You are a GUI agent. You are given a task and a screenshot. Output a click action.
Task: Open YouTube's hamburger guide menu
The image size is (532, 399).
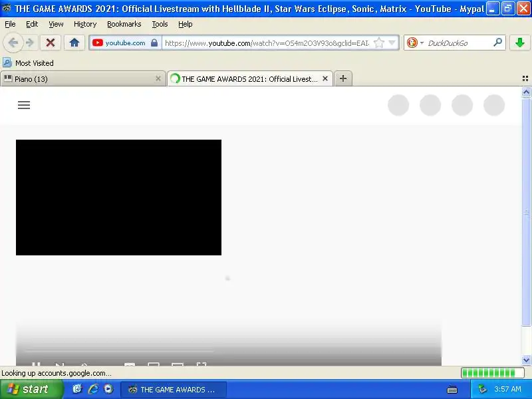(24, 105)
